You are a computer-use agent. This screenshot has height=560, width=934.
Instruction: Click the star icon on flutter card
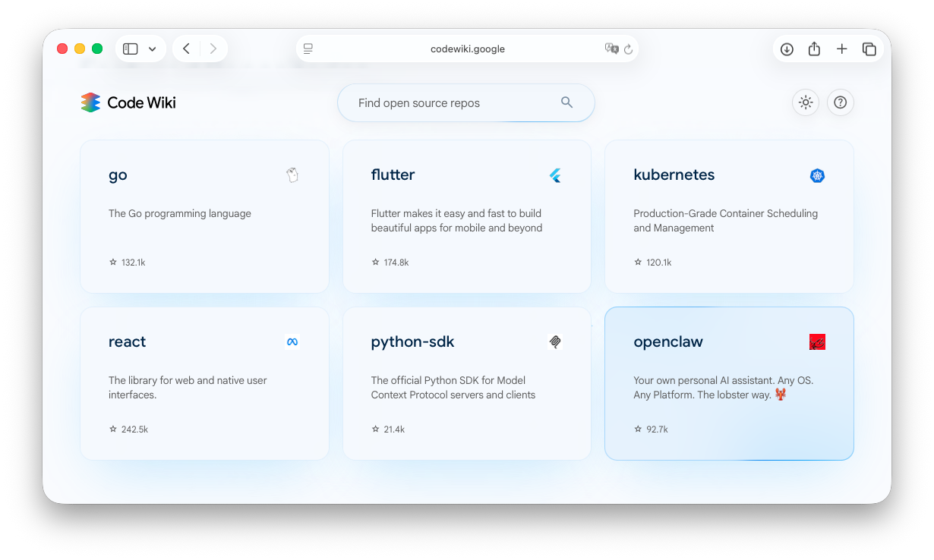pyautogui.click(x=376, y=262)
